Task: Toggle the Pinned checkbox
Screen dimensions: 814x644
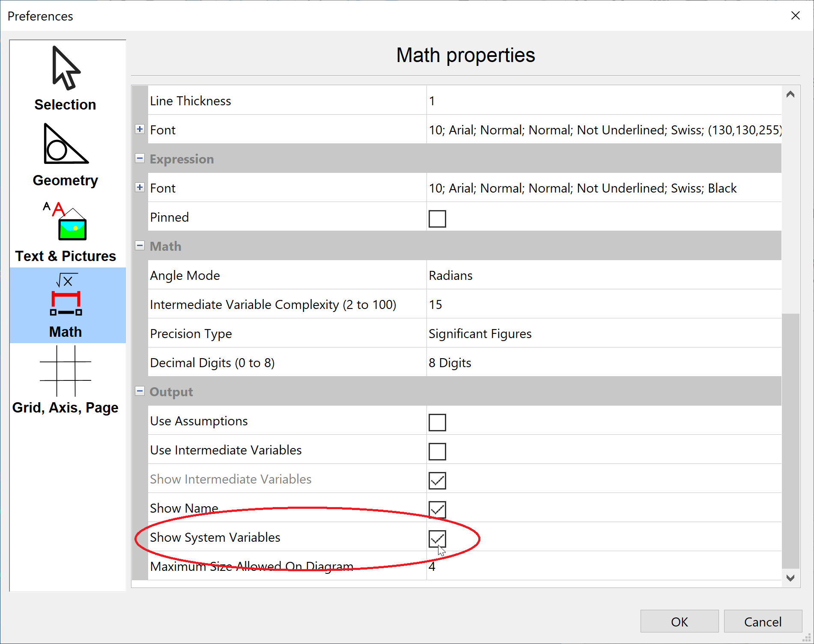Action: 437,219
